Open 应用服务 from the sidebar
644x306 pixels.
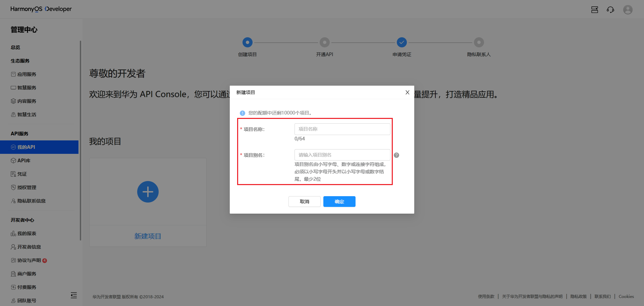(27, 74)
